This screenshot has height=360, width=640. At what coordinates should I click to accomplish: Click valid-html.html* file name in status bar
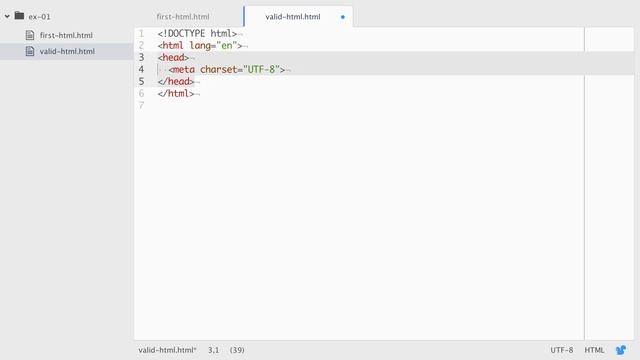[x=167, y=350]
